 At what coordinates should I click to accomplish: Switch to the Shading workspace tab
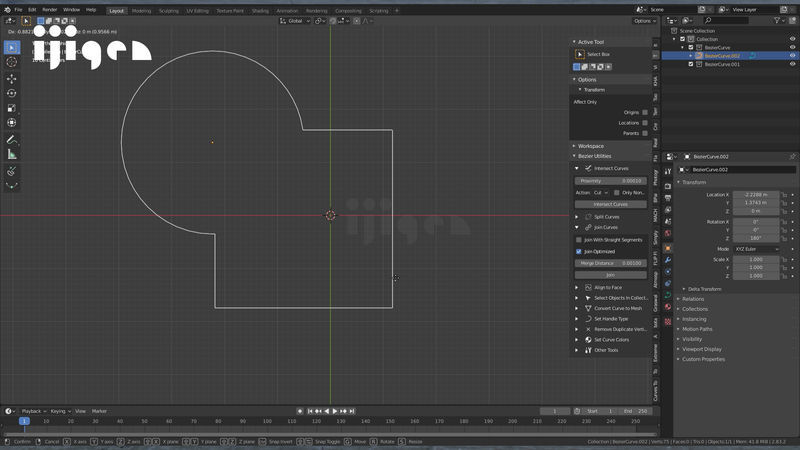260,11
